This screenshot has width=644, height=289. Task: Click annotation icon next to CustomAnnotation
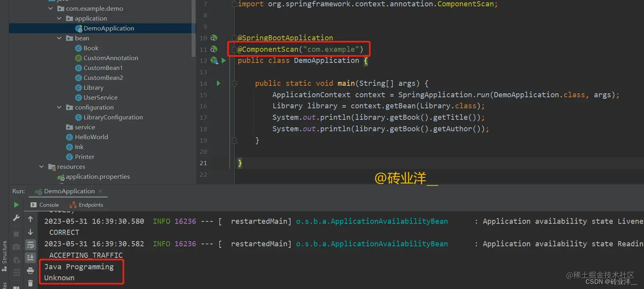pyautogui.click(x=78, y=58)
